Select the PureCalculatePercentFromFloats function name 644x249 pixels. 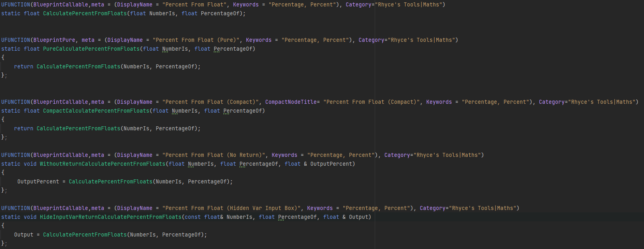point(91,49)
